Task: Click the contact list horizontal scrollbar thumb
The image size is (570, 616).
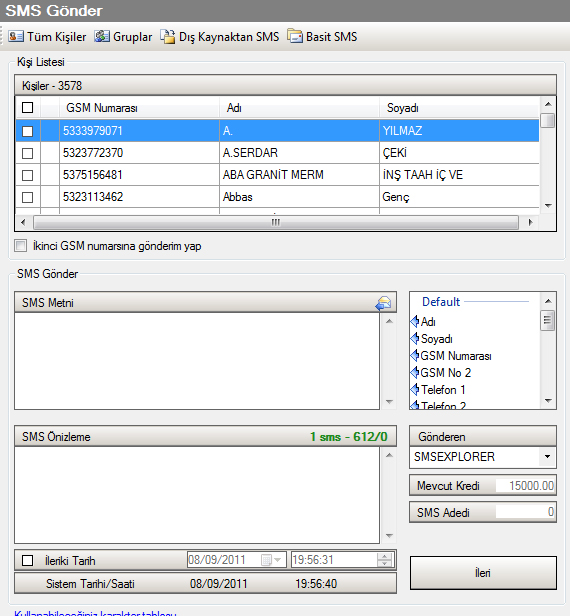Action: pos(276,222)
